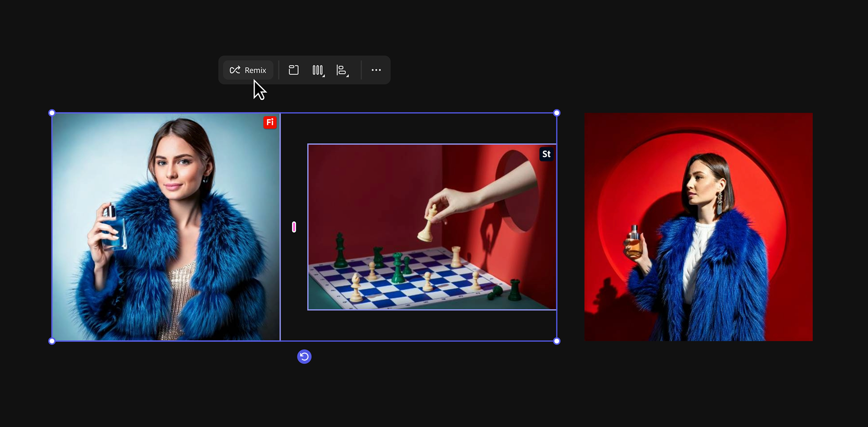
Task: Open the more options ellipsis menu
Action: pyautogui.click(x=376, y=70)
